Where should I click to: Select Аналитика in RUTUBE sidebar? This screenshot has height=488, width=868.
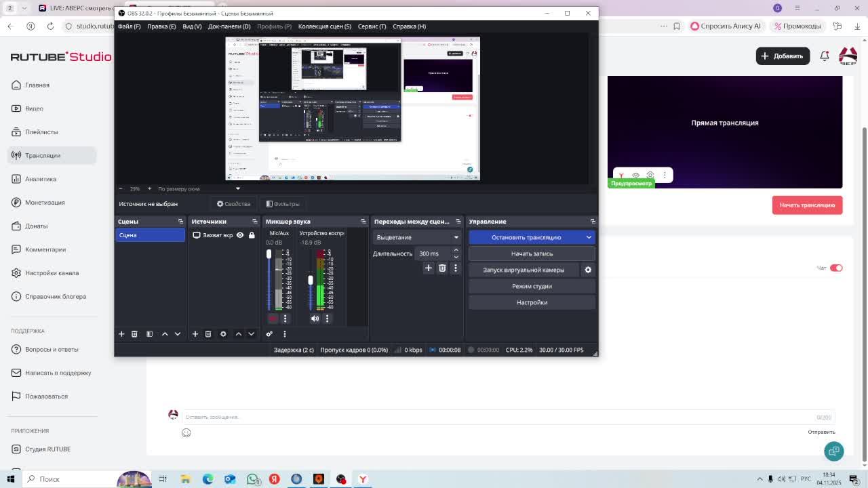[52, 179]
